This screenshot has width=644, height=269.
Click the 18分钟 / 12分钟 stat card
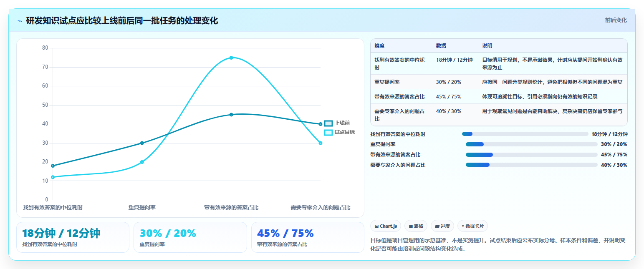coord(73,237)
